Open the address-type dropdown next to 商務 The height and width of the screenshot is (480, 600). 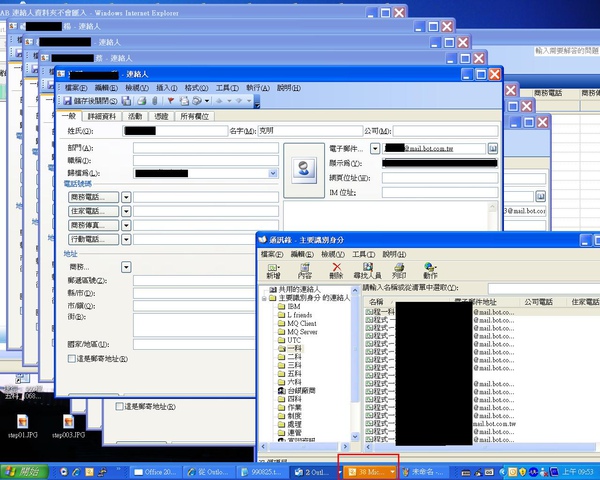coord(126,267)
